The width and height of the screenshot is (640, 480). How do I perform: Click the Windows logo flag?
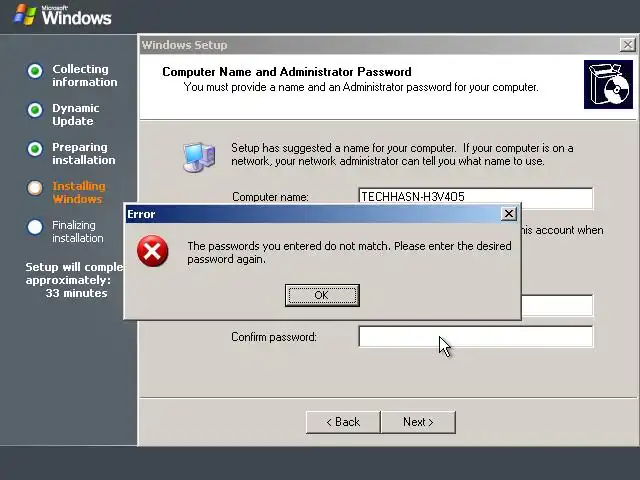tap(24, 15)
